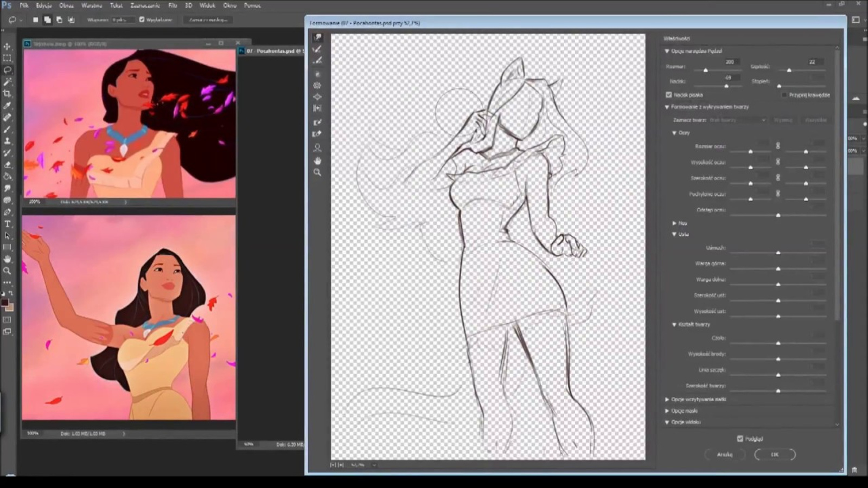Viewport: 868px width, 488px height.
Task: Select the Crop tool in main toolbar
Action: point(7,94)
